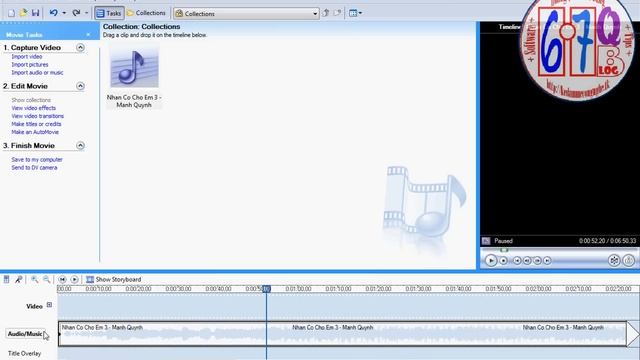Screen dimensions: 640x360
Task: Jump forward to end in preview
Action: pyautogui.click(x=547, y=260)
